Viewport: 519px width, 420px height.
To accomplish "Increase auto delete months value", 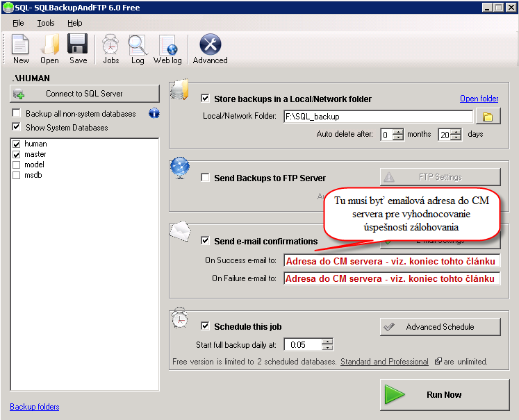I will point(398,131).
